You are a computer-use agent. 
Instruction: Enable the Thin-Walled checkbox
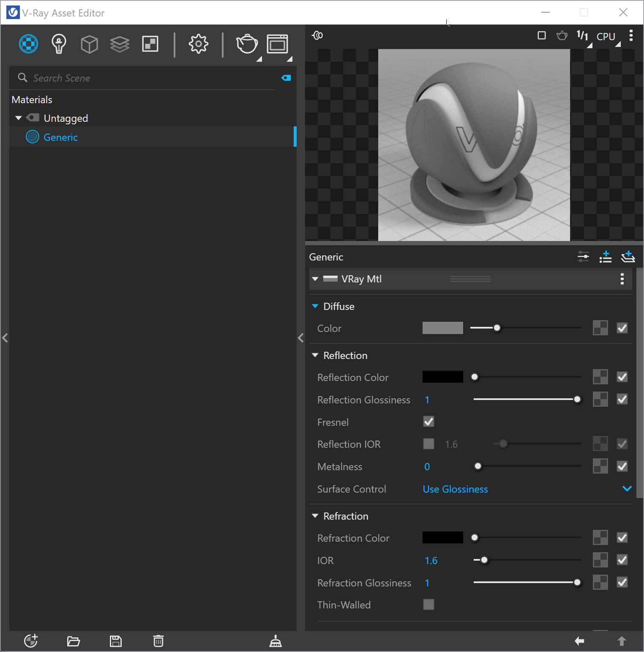[428, 604]
